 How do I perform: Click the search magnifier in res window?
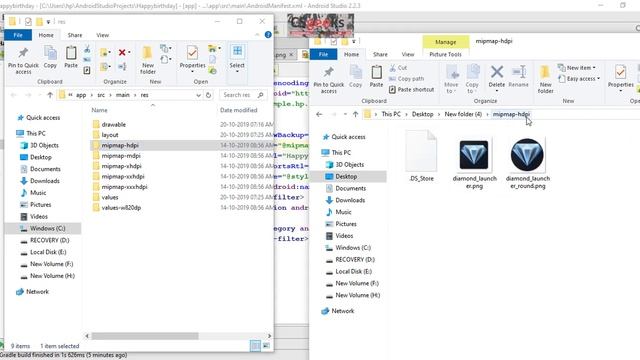pyautogui.click(x=260, y=95)
